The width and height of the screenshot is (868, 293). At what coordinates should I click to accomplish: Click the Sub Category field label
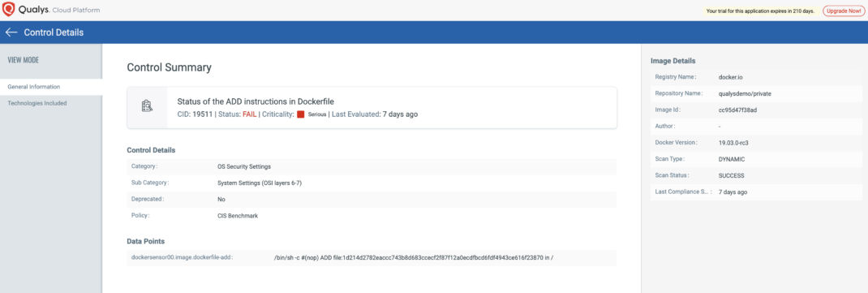(149, 183)
